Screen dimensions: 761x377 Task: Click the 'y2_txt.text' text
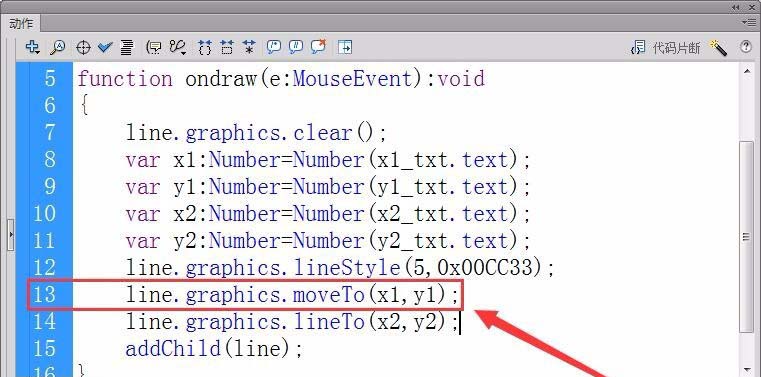[442, 241]
